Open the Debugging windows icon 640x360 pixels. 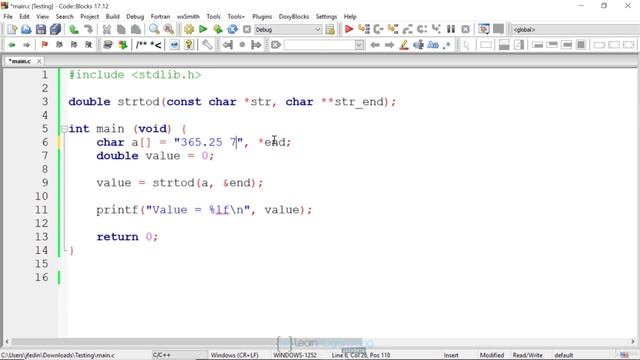(484, 29)
